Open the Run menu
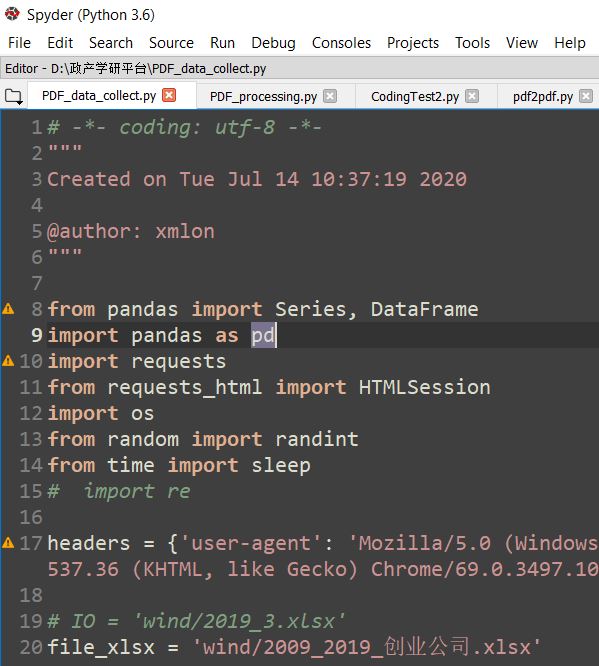 (222, 43)
